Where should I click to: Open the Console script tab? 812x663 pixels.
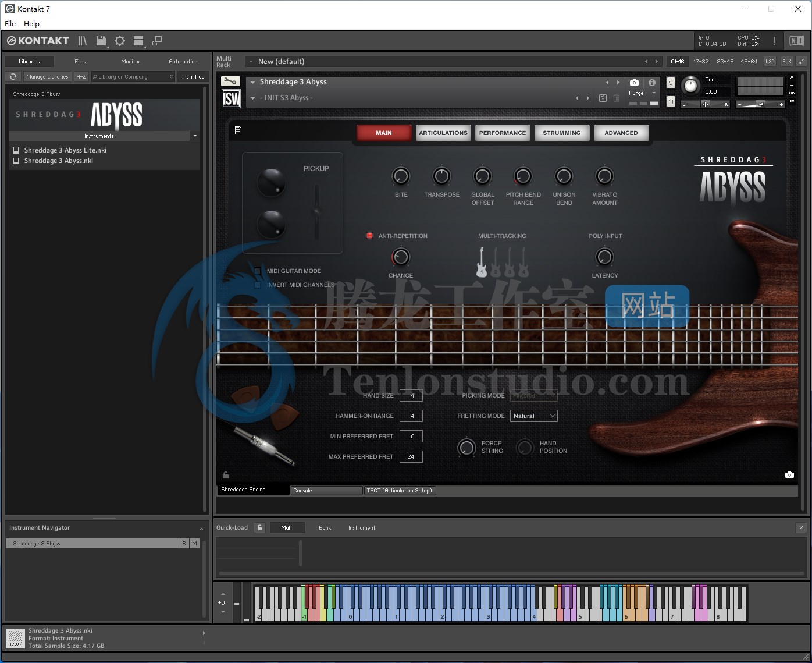click(326, 491)
